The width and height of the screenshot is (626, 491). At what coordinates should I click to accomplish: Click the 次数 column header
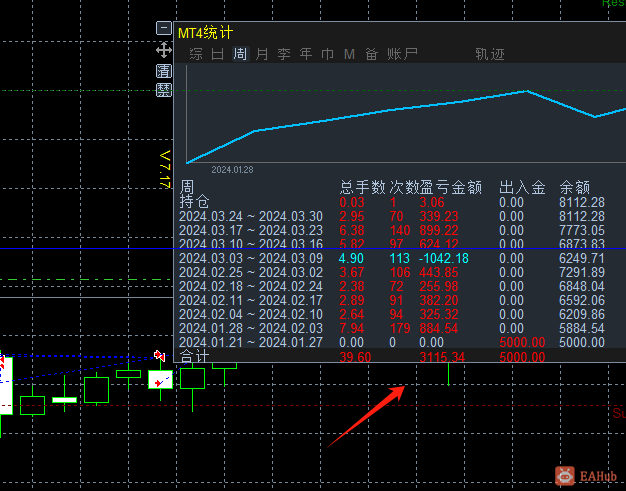pyautogui.click(x=404, y=187)
